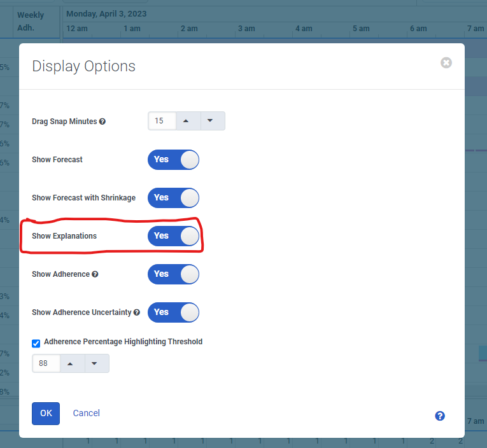This screenshot has height=448, width=487.
Task: Click help icon beside Drag Snap Minutes
Action: tap(102, 122)
